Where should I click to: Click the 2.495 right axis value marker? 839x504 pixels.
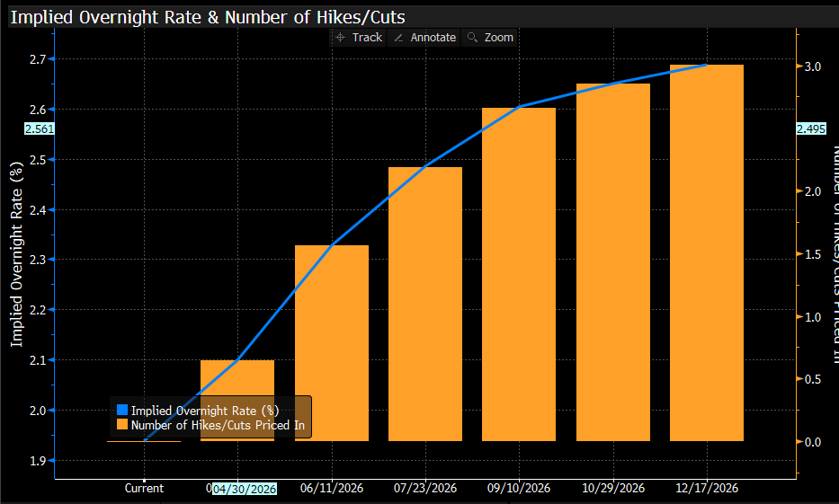[811, 129]
